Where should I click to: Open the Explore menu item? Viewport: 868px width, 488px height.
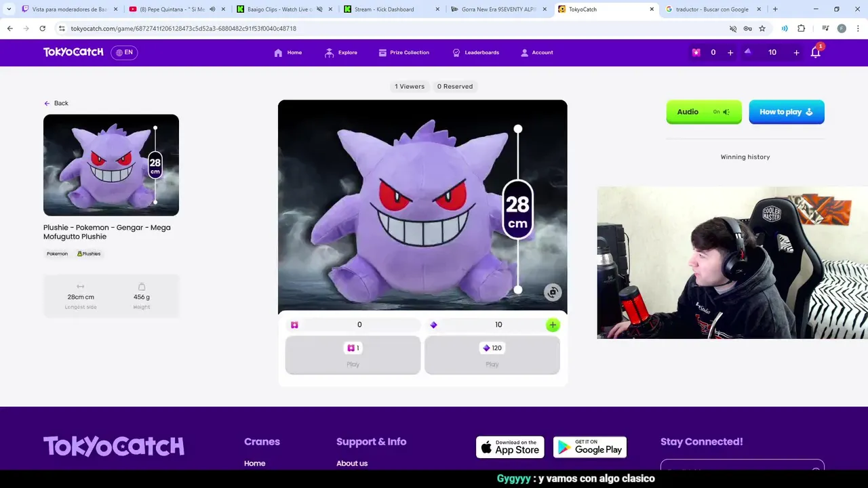(x=341, y=52)
